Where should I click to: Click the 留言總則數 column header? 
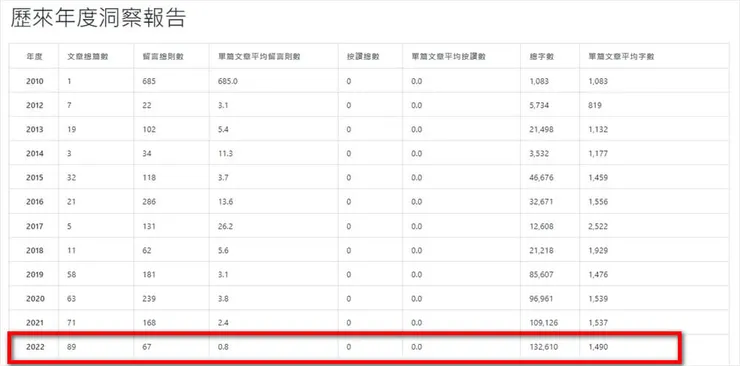(x=163, y=57)
